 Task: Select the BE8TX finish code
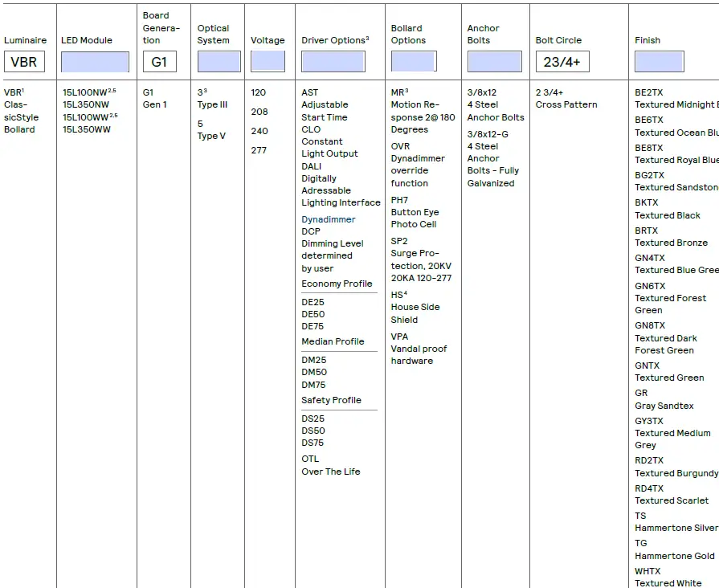click(x=649, y=148)
